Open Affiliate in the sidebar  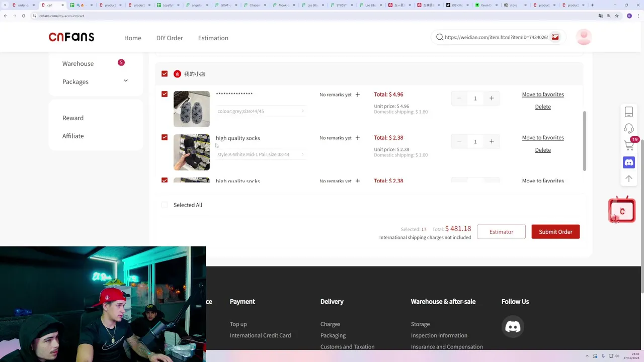point(73,136)
